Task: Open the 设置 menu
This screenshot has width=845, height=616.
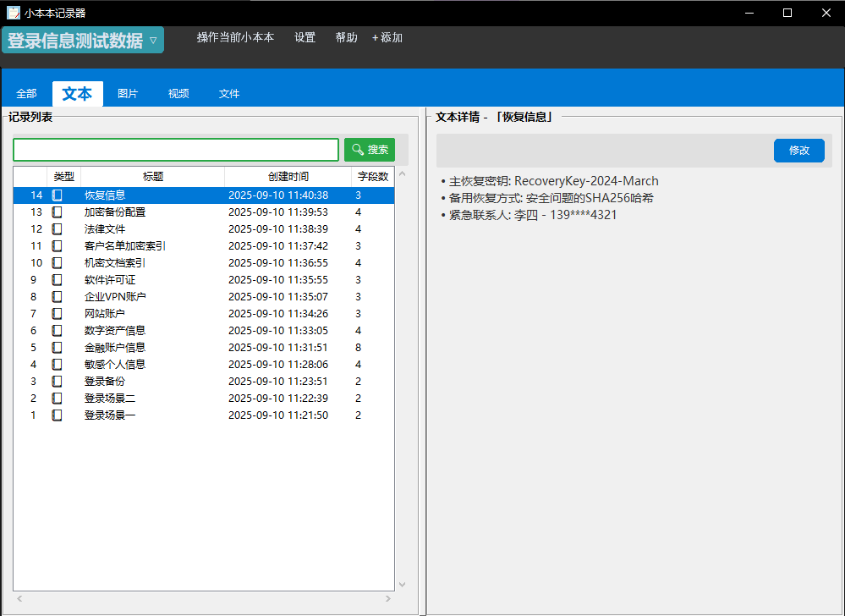Action: point(305,38)
